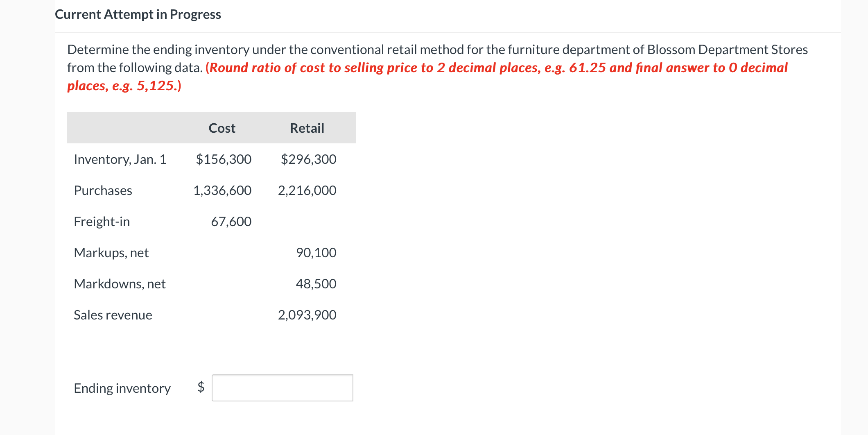The image size is (868, 435).
Task: Click the Ending inventory label
Action: click(x=122, y=388)
